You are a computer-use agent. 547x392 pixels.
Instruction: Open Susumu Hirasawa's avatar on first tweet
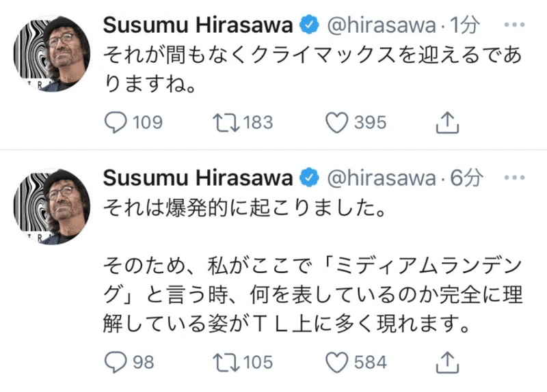tap(52, 54)
